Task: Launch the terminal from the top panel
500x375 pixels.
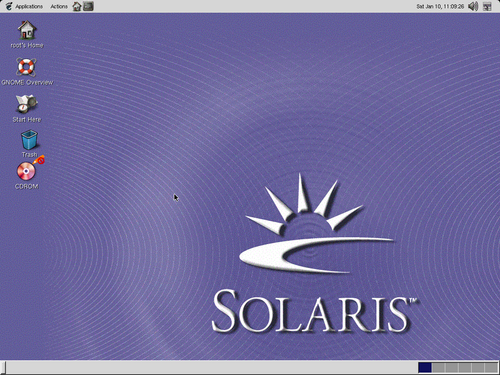Action: 88,6
